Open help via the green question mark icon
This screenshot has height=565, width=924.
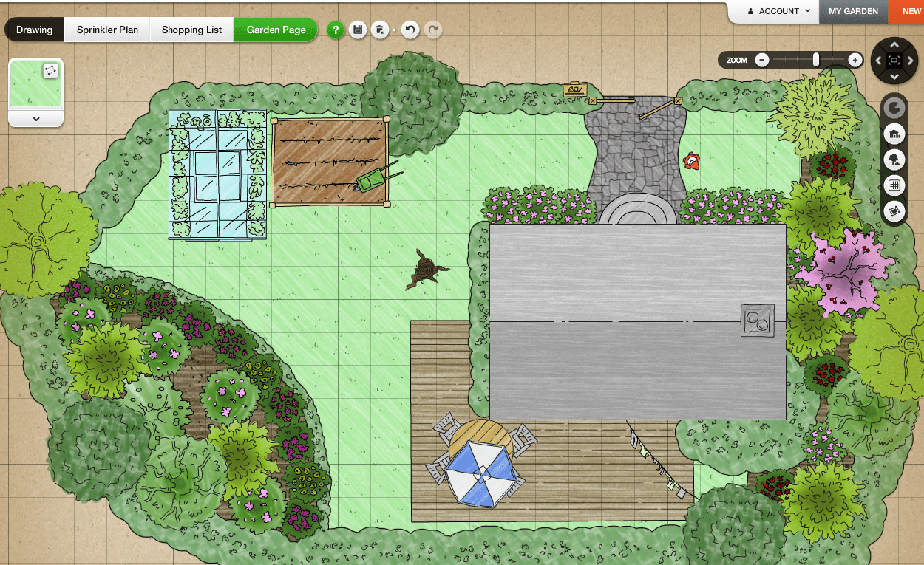tap(336, 30)
